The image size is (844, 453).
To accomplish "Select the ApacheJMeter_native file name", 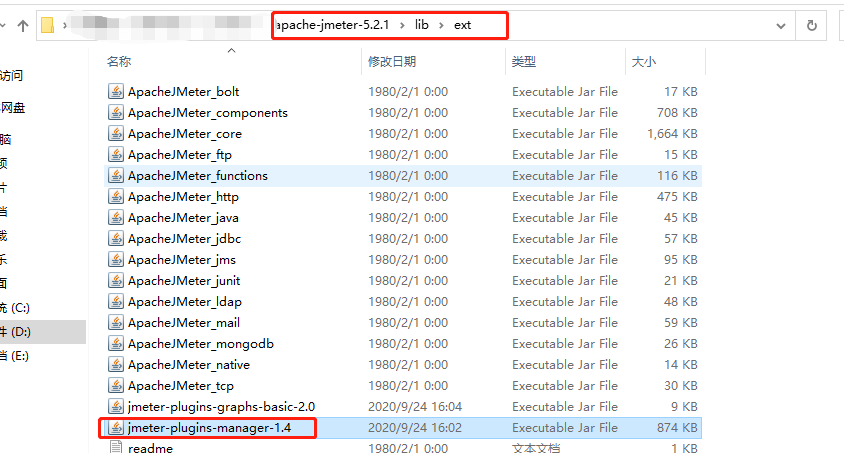I will pyautogui.click(x=189, y=364).
